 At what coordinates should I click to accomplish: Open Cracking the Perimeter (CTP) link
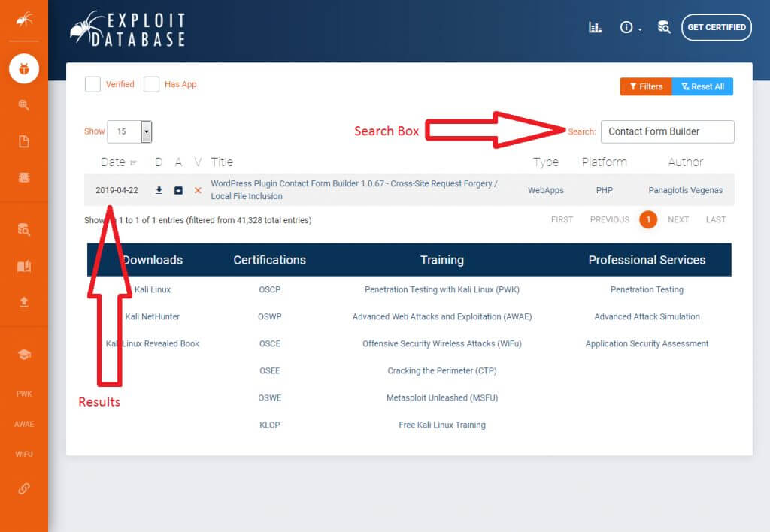[x=442, y=370]
